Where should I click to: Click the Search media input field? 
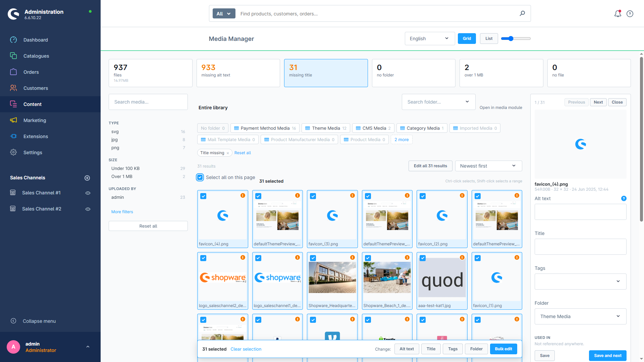148,102
